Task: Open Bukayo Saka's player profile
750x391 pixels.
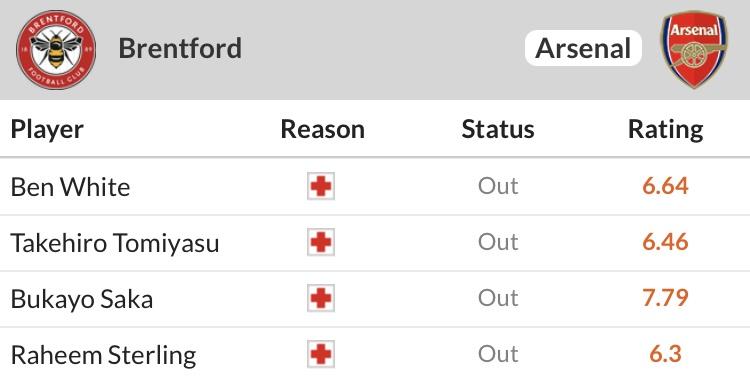Action: [82, 299]
